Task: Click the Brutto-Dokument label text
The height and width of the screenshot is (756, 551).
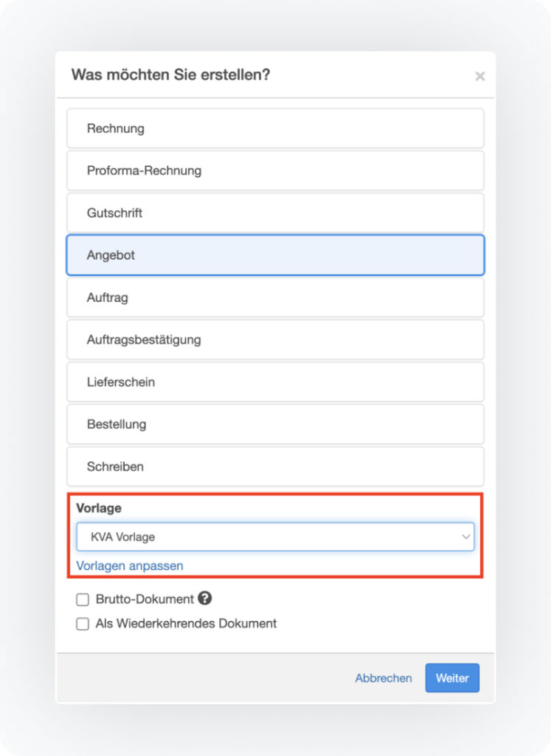Action: tap(145, 599)
